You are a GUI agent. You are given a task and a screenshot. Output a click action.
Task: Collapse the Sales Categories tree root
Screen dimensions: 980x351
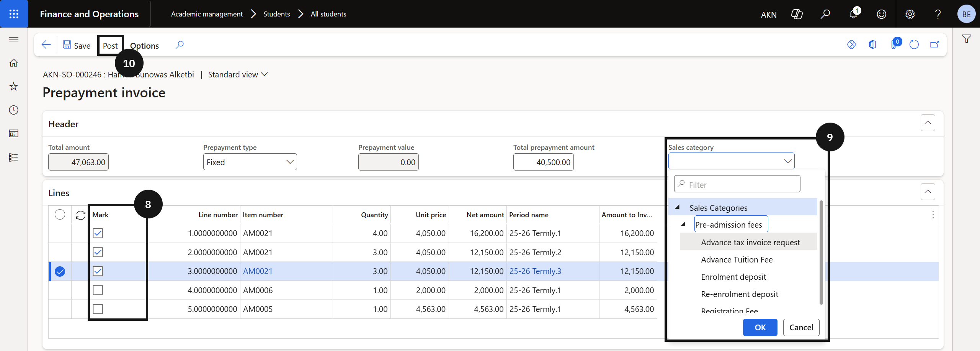coord(677,207)
